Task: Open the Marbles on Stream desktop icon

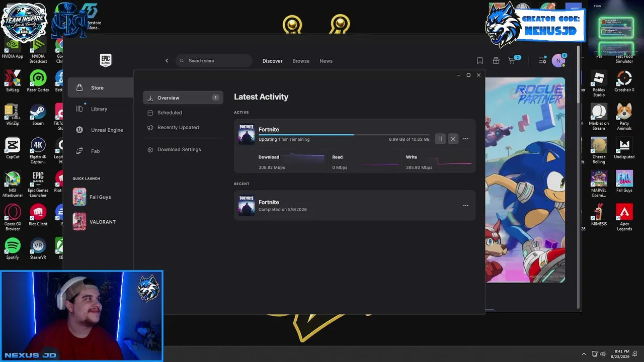Action: click(x=599, y=117)
